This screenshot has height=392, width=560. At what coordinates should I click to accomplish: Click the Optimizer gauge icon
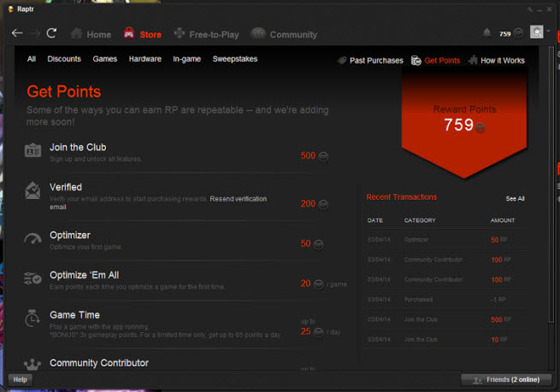[x=32, y=238]
